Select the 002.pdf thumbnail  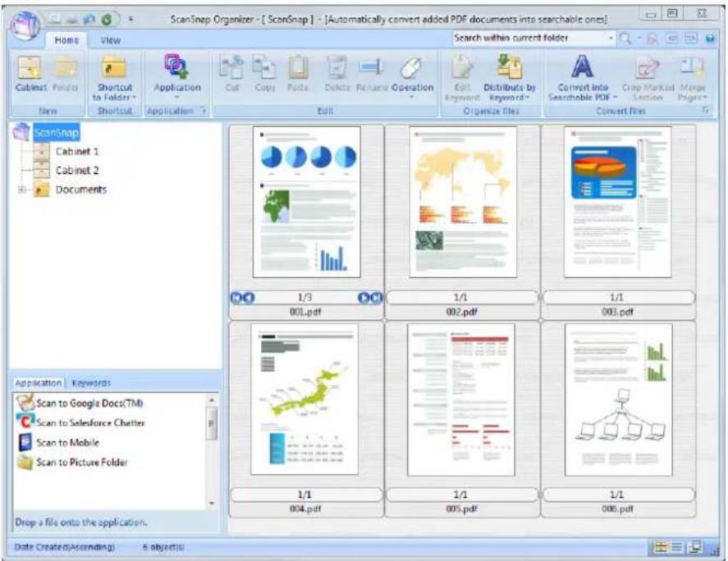[462, 203]
